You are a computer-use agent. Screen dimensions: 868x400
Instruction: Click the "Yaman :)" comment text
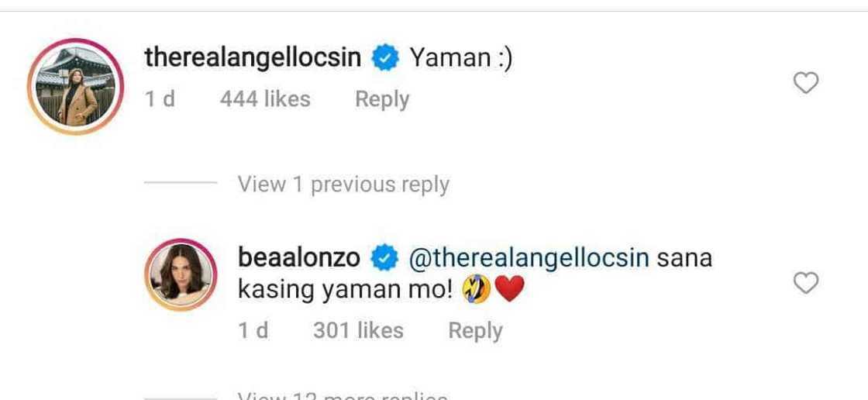pos(460,58)
